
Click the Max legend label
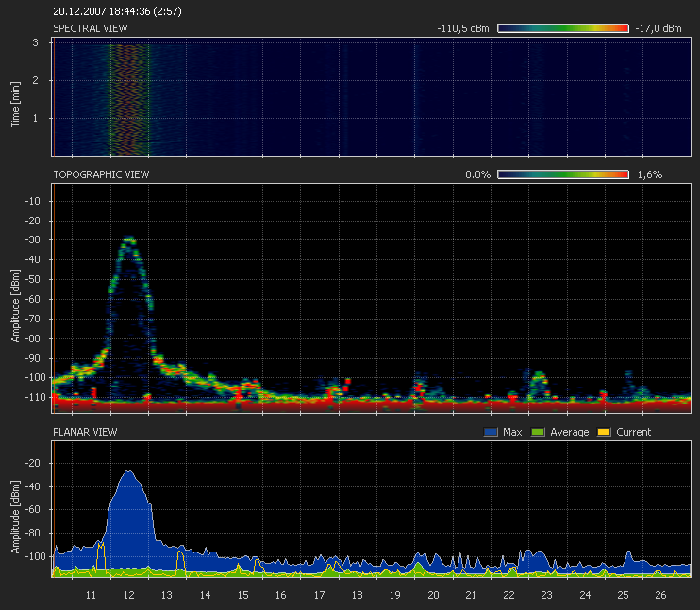pyautogui.click(x=512, y=432)
